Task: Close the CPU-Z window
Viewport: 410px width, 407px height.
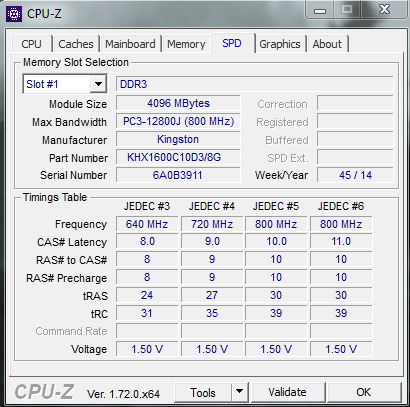Action: [385, 10]
